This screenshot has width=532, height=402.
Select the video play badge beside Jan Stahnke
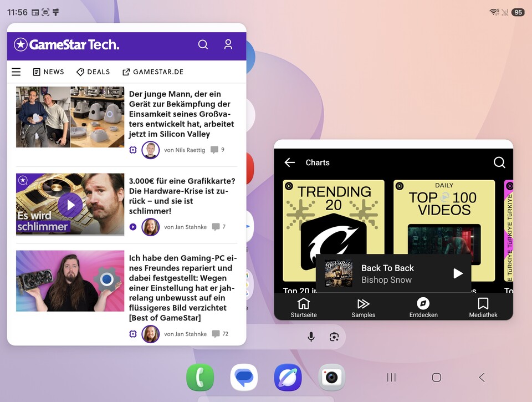click(x=133, y=227)
